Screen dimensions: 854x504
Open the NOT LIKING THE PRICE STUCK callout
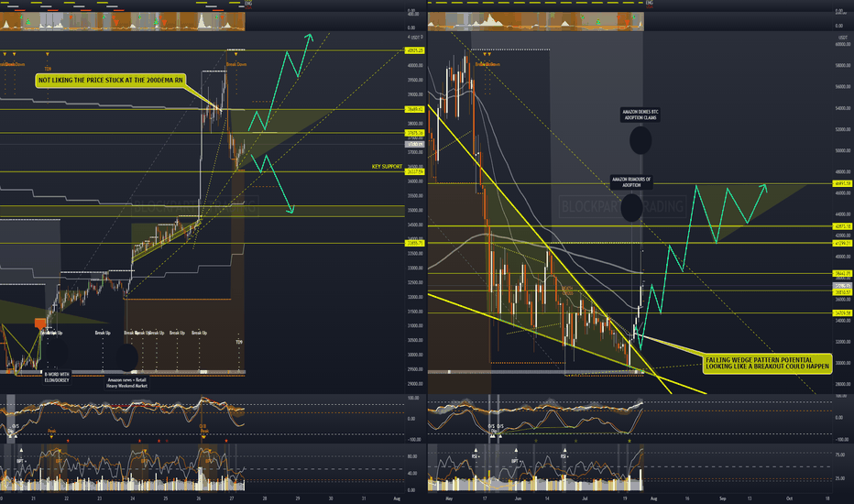click(111, 80)
